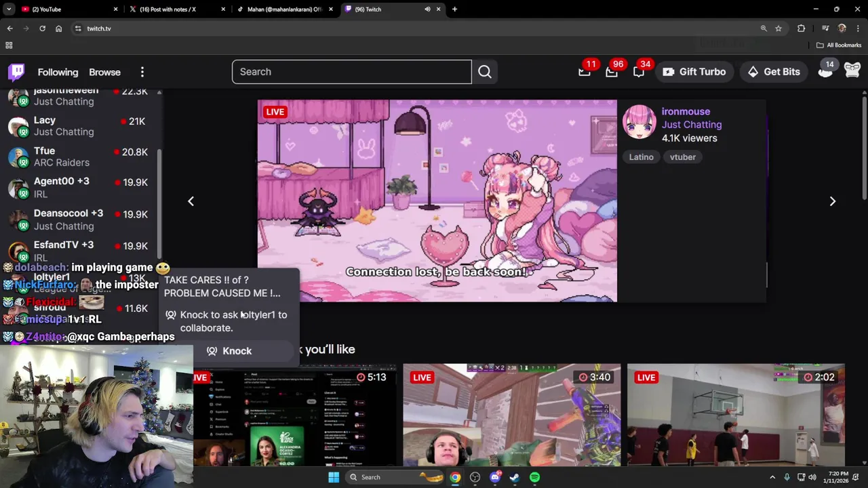Open channel points icon showing 14
The image size is (868, 488).
tap(825, 71)
